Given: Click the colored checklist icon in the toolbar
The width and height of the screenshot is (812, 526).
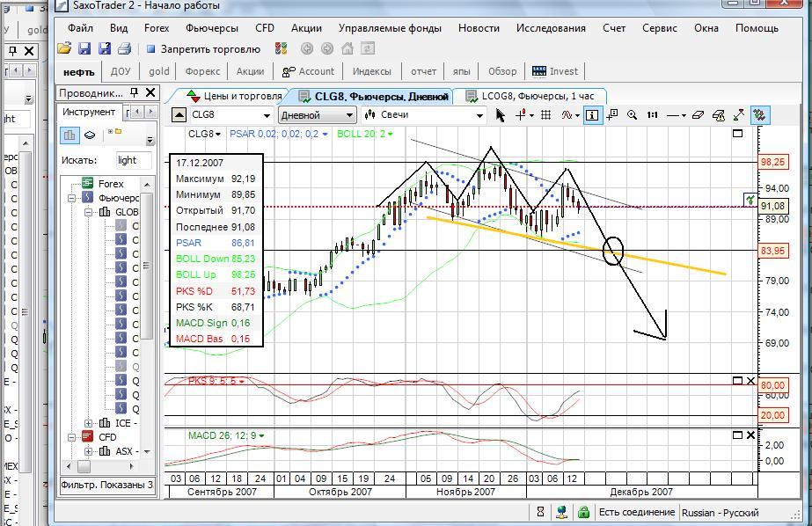Looking at the screenshot, I should [x=281, y=48].
